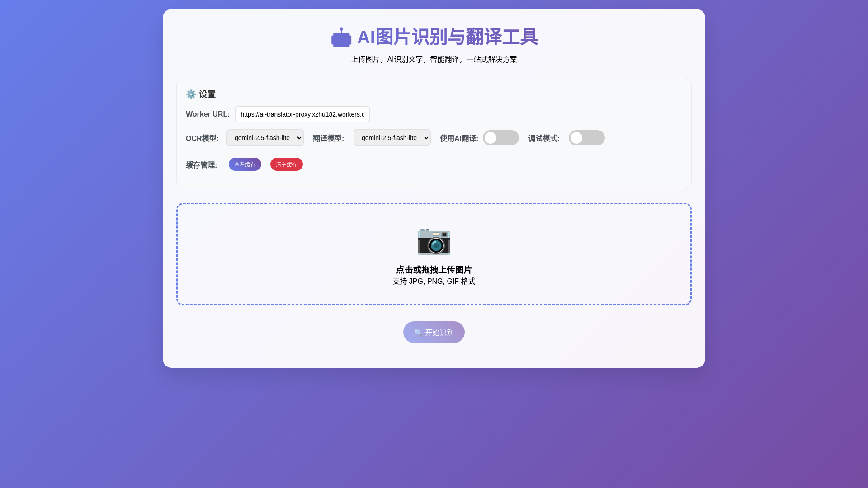Click 点击或拖拽上传图片 upload text
The width and height of the screenshot is (868, 488).
[434, 270]
